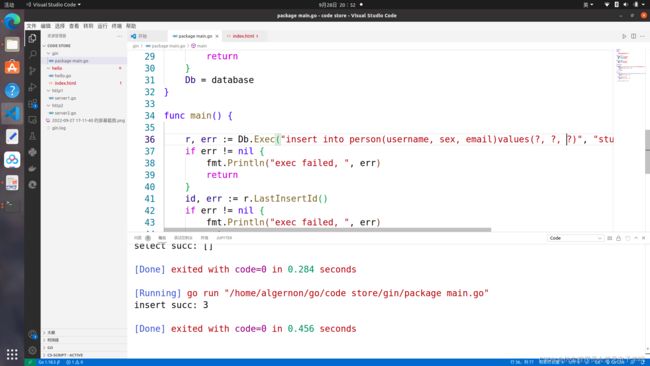650x366 pixels.
Task: Click the Split Editor icon
Action: 633,36
